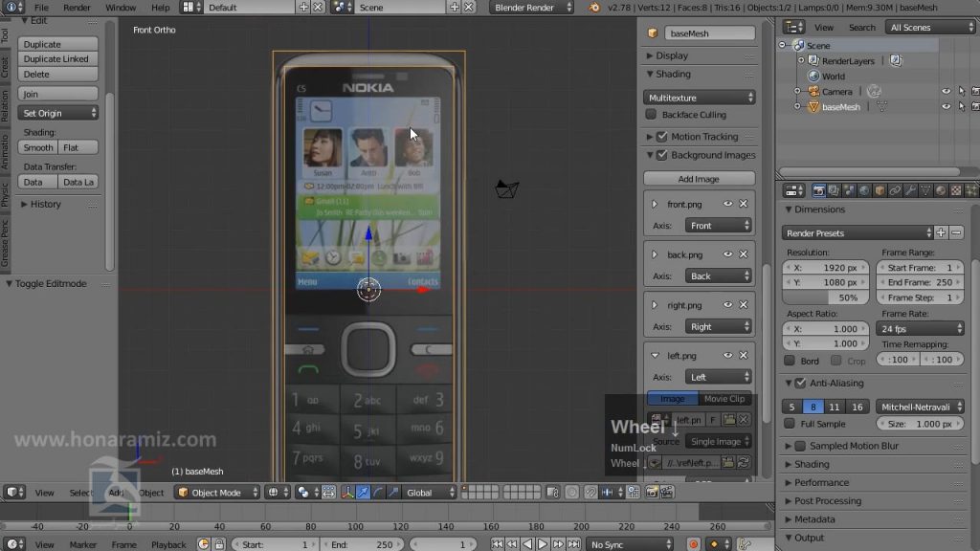Open the No Sync dropdown
The width and height of the screenshot is (980, 551).
(630, 544)
